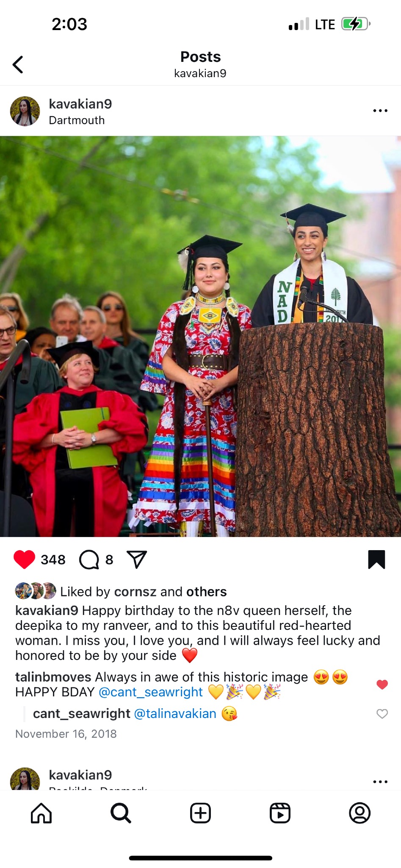Open the three-dot menu on the Dartmouth post
This screenshot has height=868, width=401.
click(380, 111)
